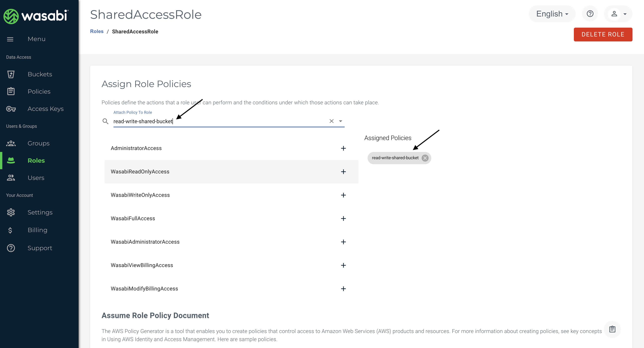The height and width of the screenshot is (348, 644).
Task: Open Users via the two-person icon
Action: 11,178
